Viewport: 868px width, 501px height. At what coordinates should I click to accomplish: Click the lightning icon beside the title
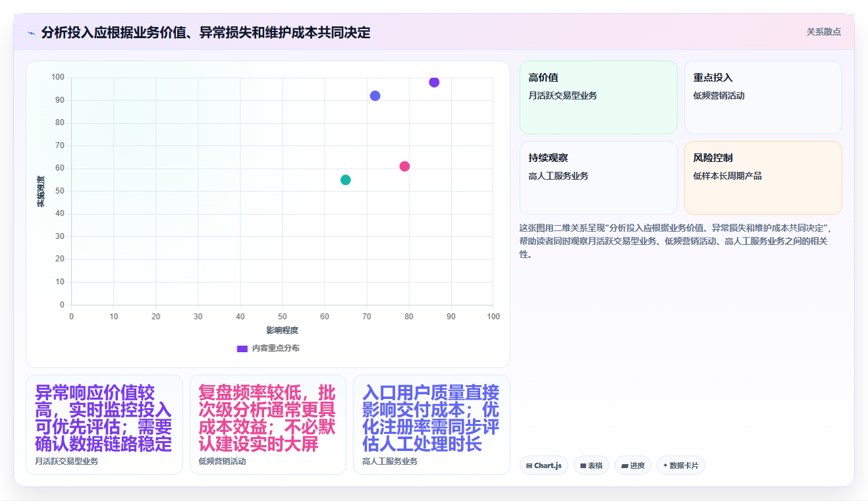click(31, 33)
